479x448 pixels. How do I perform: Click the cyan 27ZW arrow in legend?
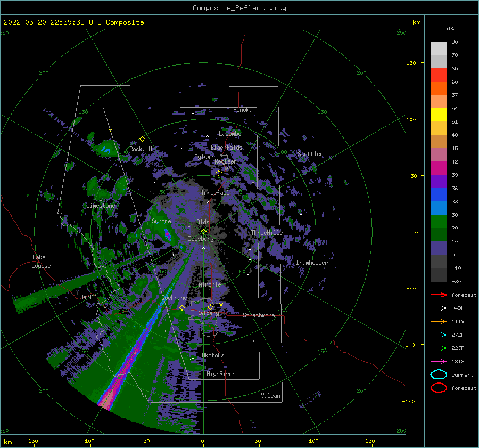pos(439,335)
